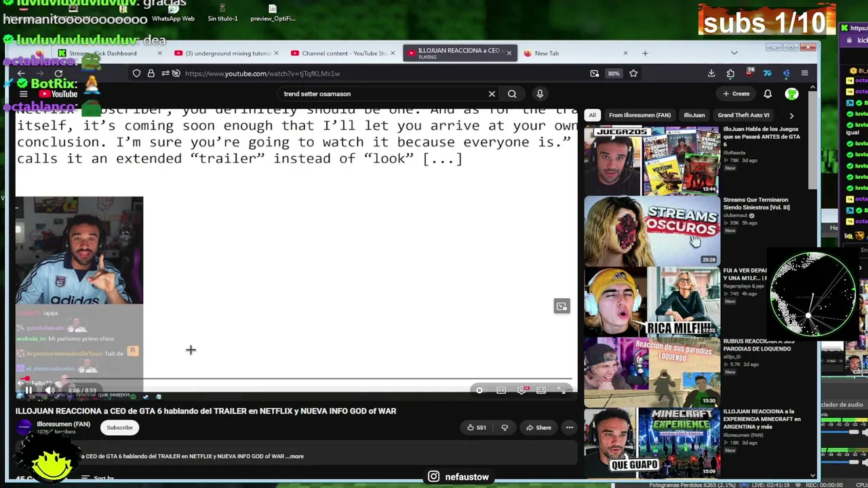Open the Sort by comments dropdown
This screenshot has height=488, width=868.
tap(99, 479)
